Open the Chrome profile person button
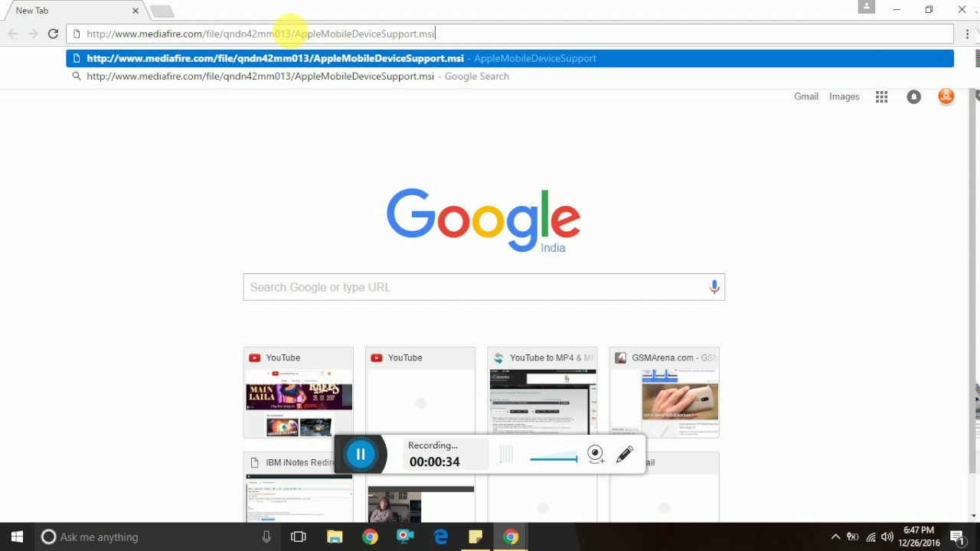Screen dimensions: 980x551 pyautogui.click(x=867, y=7)
